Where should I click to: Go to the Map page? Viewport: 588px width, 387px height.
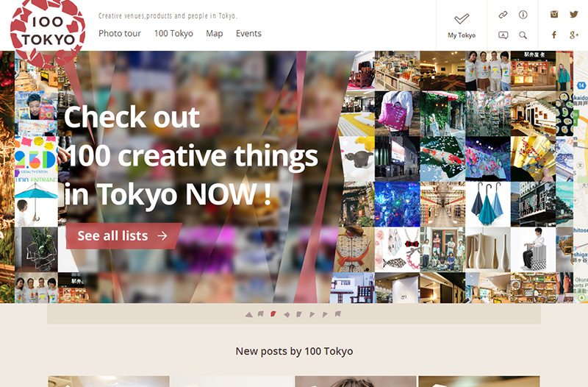[215, 34]
